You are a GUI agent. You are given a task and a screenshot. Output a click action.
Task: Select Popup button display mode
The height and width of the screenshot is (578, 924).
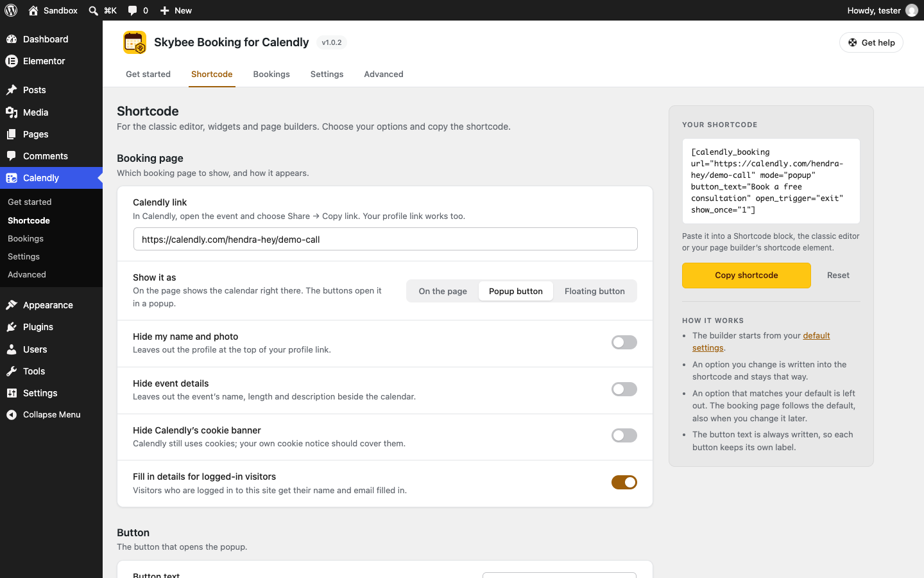tap(516, 291)
